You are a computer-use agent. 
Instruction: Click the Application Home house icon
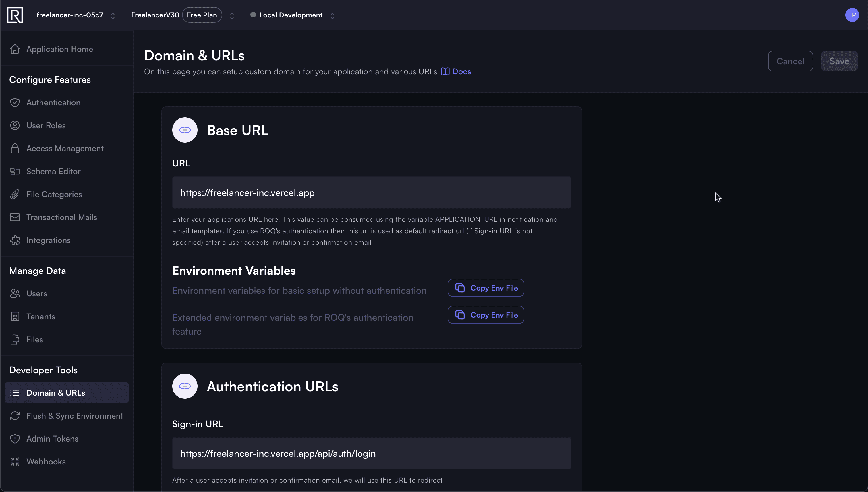pos(15,49)
